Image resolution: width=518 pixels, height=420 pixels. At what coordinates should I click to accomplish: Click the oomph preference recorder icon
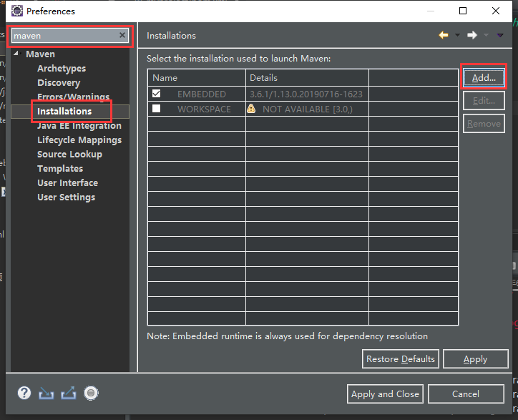(x=91, y=393)
